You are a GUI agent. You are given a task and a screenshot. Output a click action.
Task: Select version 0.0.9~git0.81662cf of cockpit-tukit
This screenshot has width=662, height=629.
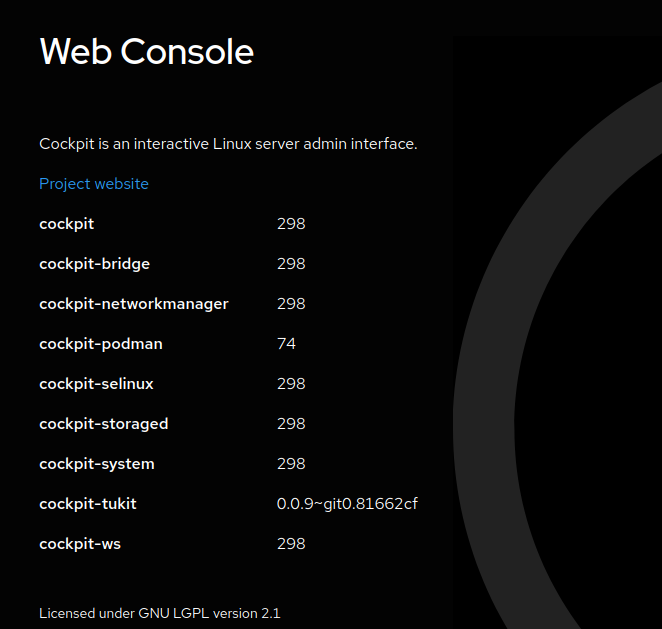pos(347,504)
